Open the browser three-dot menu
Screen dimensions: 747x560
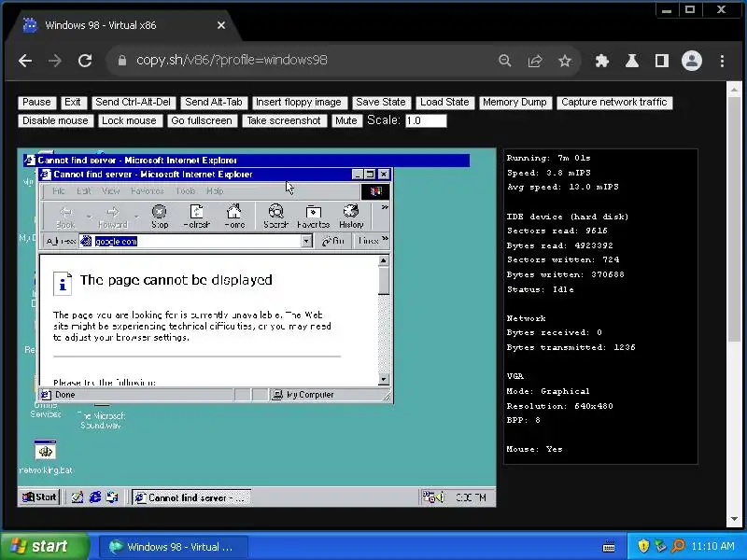pyautogui.click(x=722, y=61)
